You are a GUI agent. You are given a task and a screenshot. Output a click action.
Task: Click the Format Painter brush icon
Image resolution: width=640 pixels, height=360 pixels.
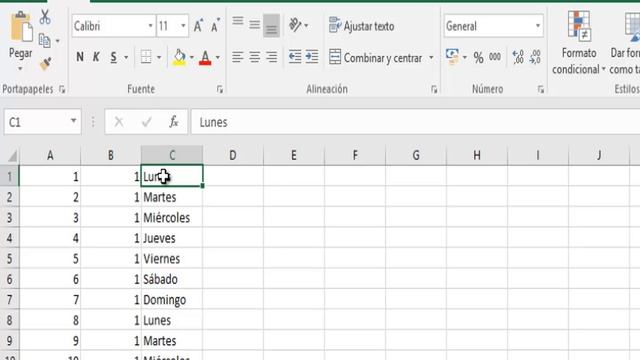click(45, 64)
